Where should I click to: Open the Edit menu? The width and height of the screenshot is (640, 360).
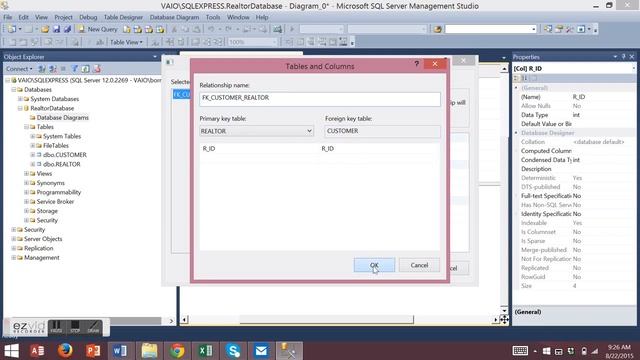pos(24,17)
